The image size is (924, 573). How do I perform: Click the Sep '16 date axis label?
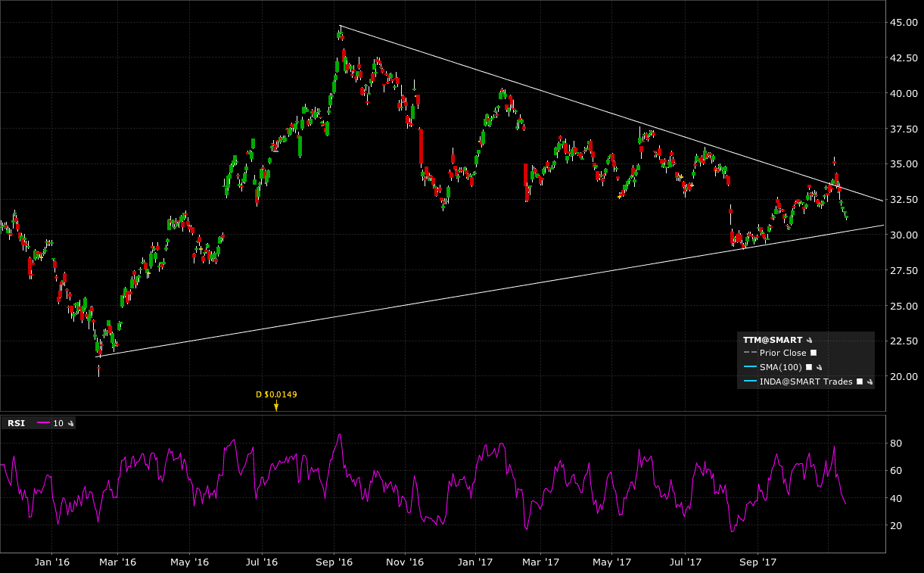pos(336,562)
